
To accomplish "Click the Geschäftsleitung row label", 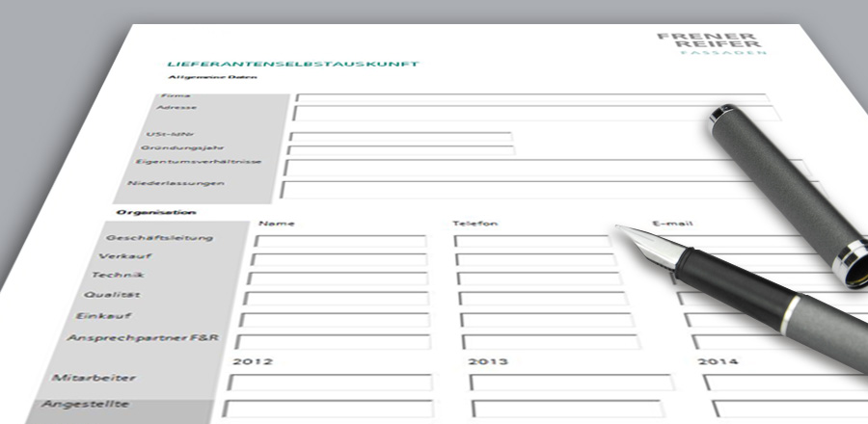I will 159,238.
